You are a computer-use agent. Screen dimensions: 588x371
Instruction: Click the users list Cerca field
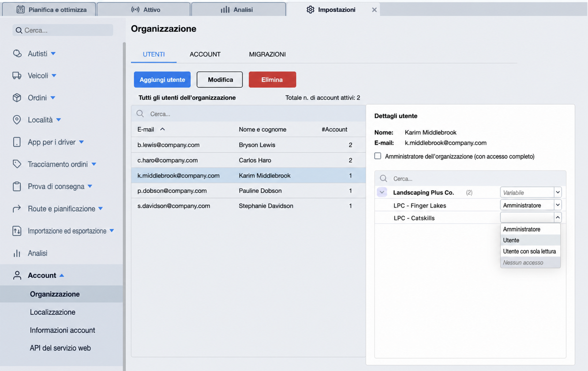pyautogui.click(x=248, y=114)
